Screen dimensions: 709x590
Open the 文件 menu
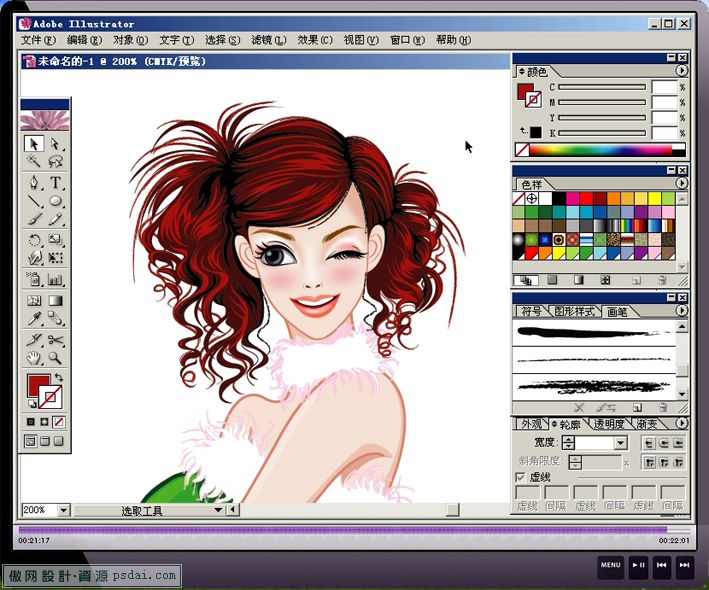pos(38,40)
